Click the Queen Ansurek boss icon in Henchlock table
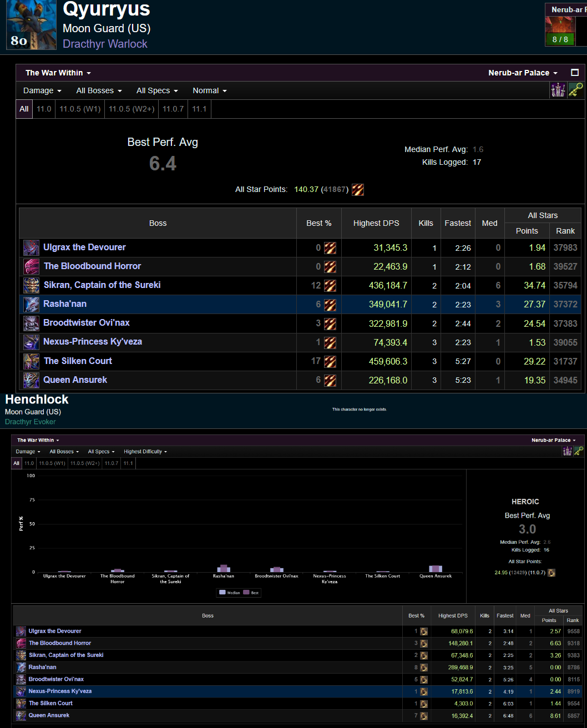The width and height of the screenshot is (587, 728). pos(21,715)
